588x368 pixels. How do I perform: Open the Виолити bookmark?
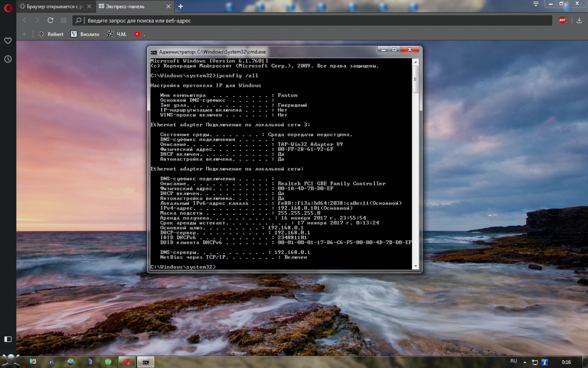coord(85,34)
